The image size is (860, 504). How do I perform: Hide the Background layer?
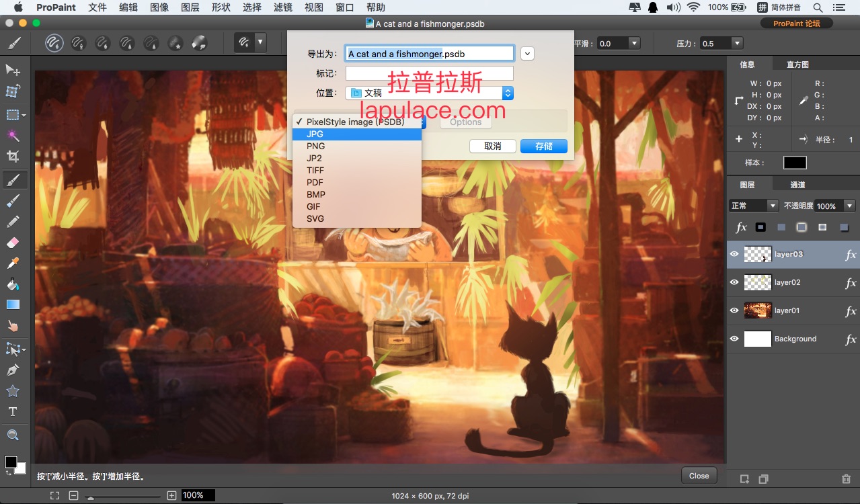point(734,339)
